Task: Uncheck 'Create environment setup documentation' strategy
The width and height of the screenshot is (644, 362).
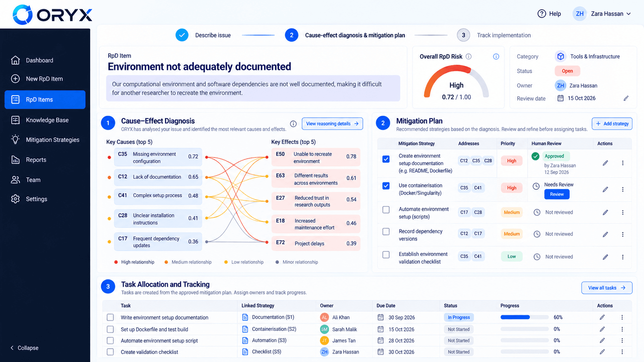Action: 386,159
